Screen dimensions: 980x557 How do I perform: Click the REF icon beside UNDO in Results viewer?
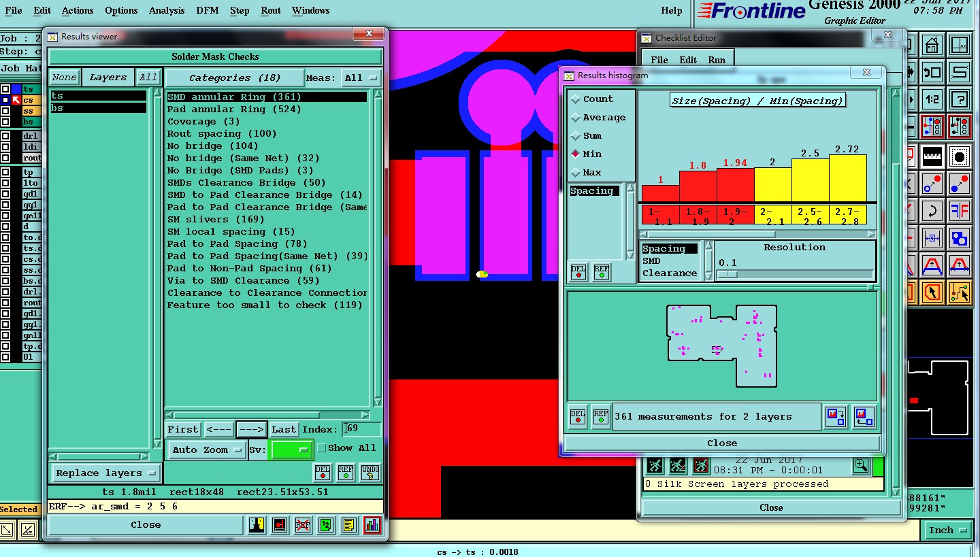tap(346, 472)
